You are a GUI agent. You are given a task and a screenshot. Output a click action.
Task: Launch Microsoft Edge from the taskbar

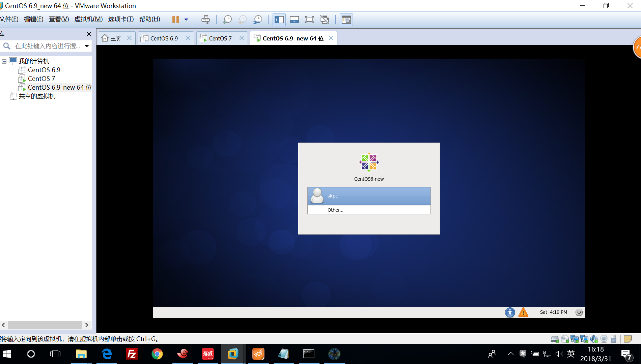coord(107,354)
